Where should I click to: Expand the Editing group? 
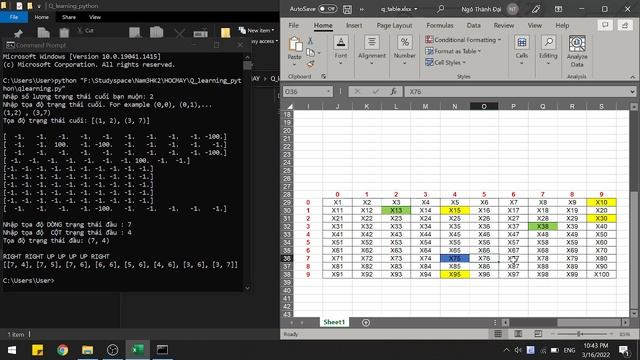[x=548, y=51]
